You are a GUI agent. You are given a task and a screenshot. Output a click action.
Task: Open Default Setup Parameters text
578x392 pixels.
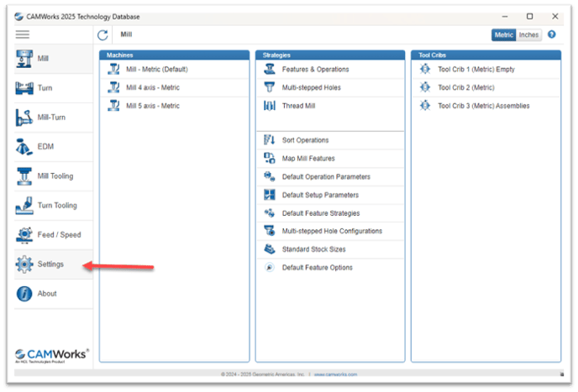pos(320,195)
